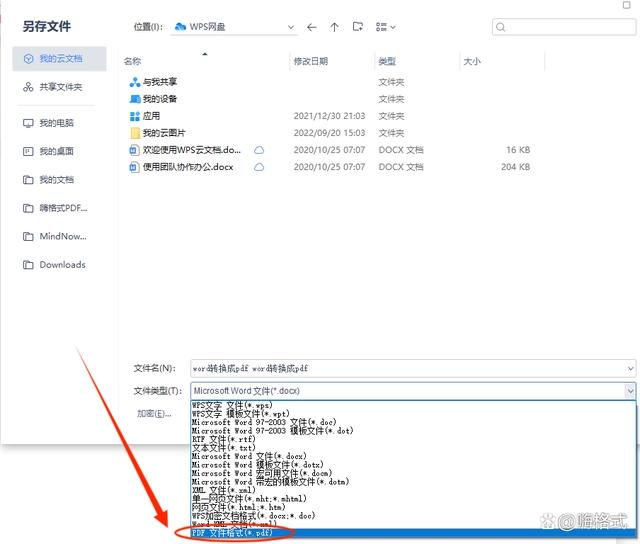Select the 我的设备 folder row
Screen dimensions: 640x544
pos(331,99)
